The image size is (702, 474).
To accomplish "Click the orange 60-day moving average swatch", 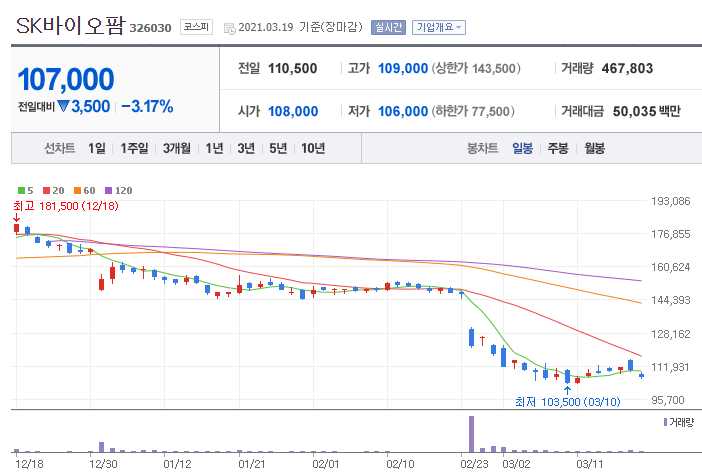I will click(77, 191).
